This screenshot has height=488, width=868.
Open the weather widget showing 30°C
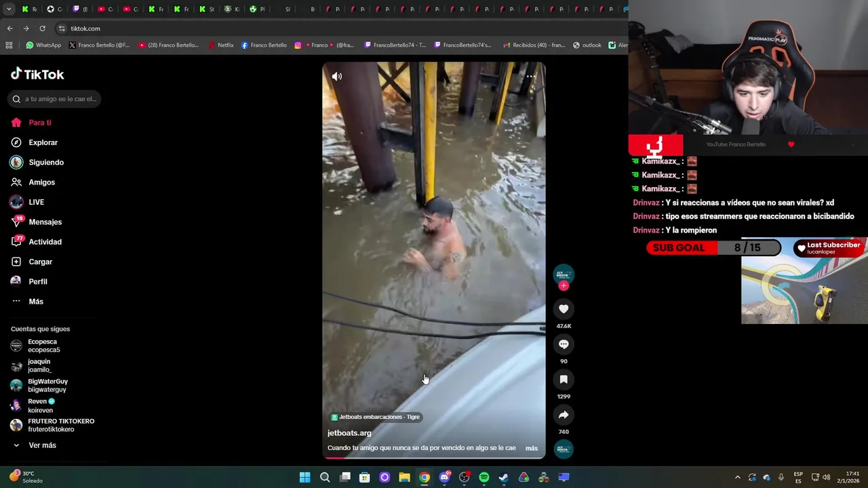pyautogui.click(x=27, y=477)
